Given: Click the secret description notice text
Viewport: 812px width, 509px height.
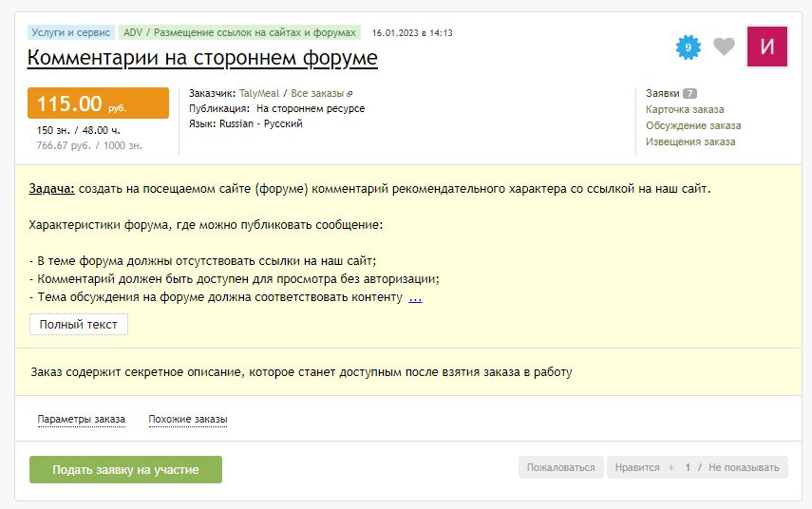Looking at the screenshot, I should (301, 372).
